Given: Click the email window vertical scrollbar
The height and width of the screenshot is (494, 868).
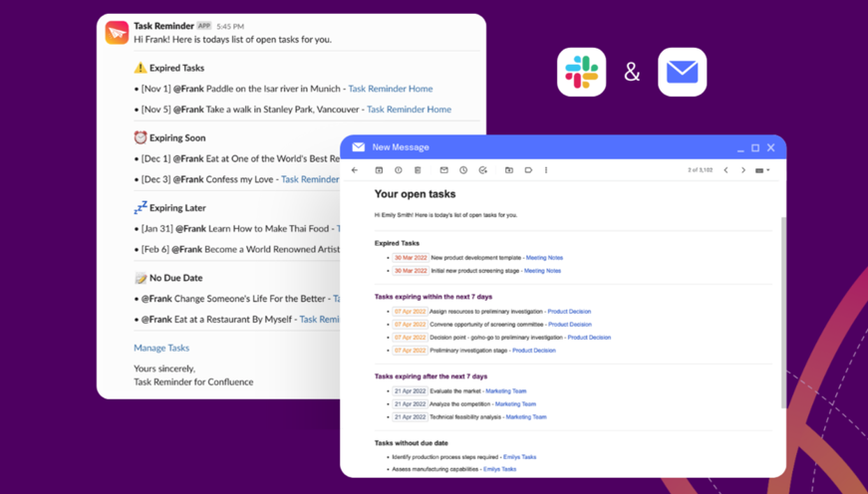Looking at the screenshot, I should pyautogui.click(x=783, y=313).
